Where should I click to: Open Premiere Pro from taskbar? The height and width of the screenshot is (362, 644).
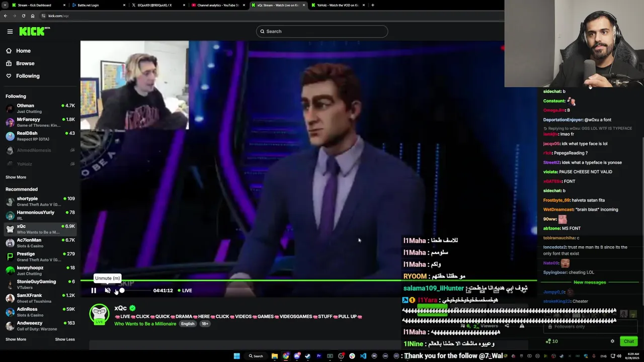click(x=319, y=356)
